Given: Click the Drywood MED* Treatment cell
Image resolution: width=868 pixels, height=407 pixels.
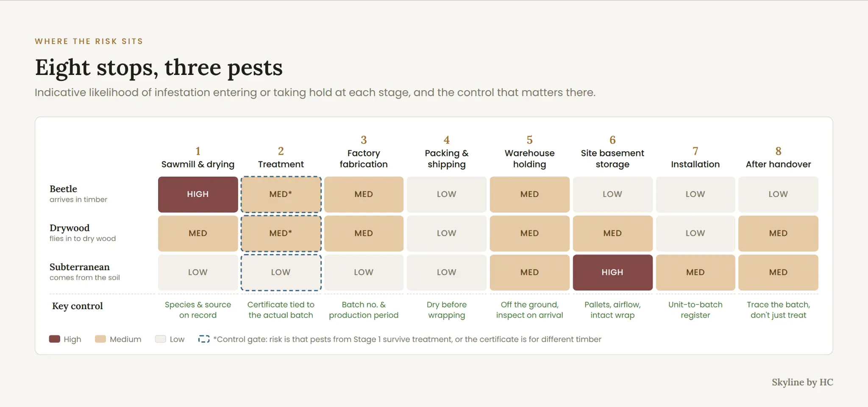Looking at the screenshot, I should [x=281, y=233].
